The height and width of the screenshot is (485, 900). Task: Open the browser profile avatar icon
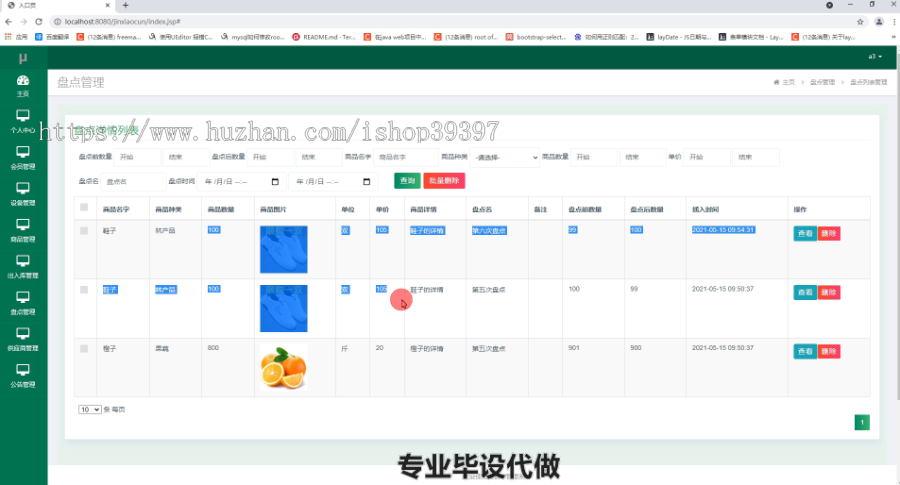(x=879, y=22)
